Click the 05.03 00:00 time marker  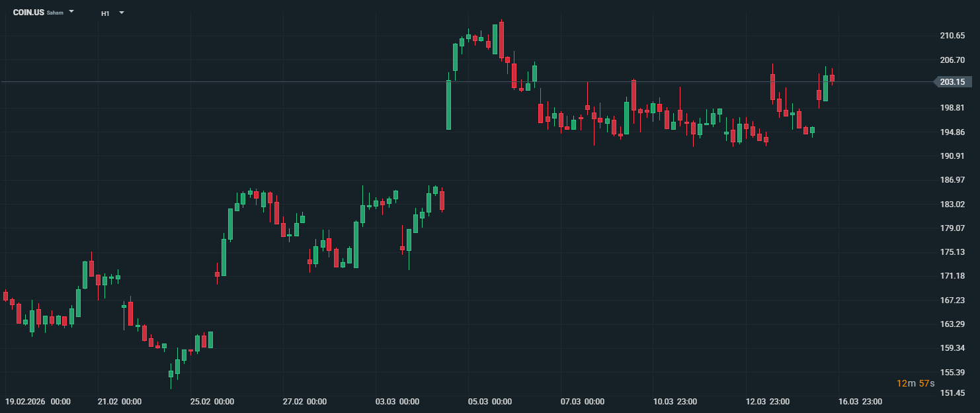(x=490, y=402)
